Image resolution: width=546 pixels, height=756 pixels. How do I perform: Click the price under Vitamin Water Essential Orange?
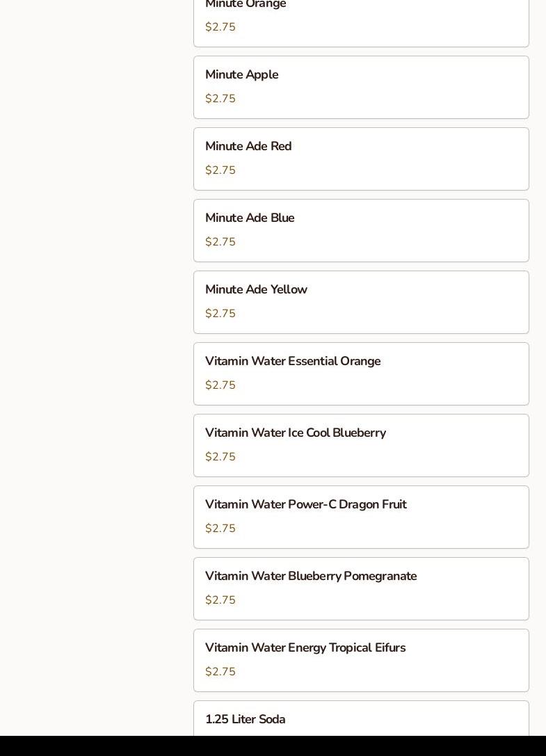tap(220, 385)
